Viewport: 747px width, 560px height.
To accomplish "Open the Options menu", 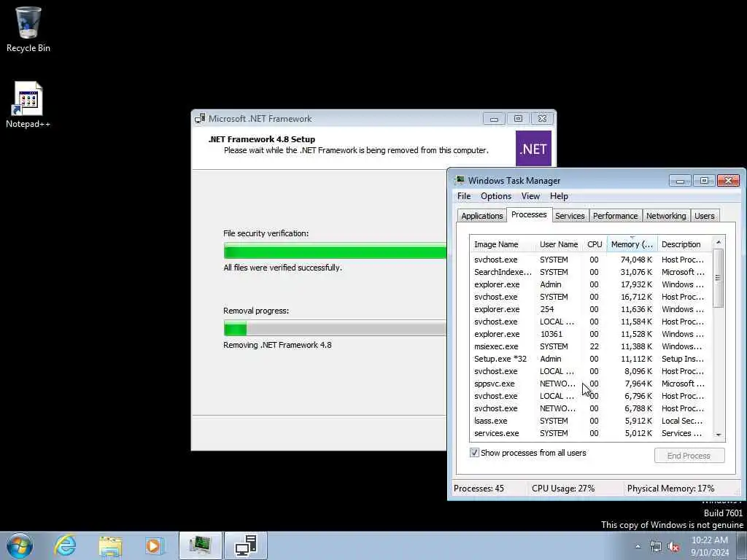I will click(x=496, y=196).
